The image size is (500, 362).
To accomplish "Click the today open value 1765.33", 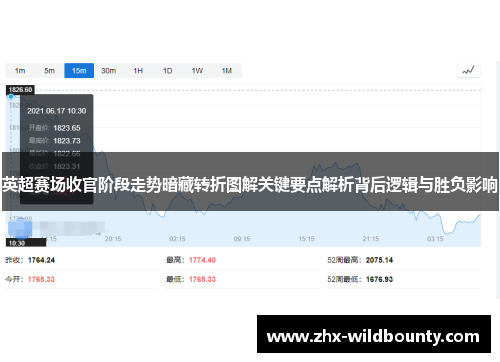I will [x=41, y=279].
